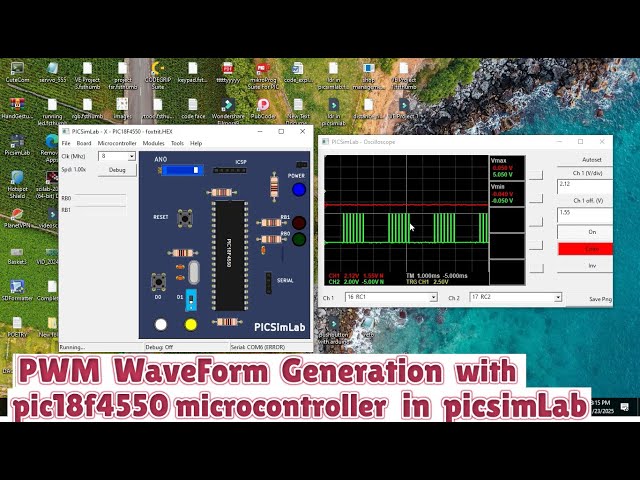Open the servo_555 desktop icon
The height and width of the screenshot is (480, 640).
click(53, 72)
